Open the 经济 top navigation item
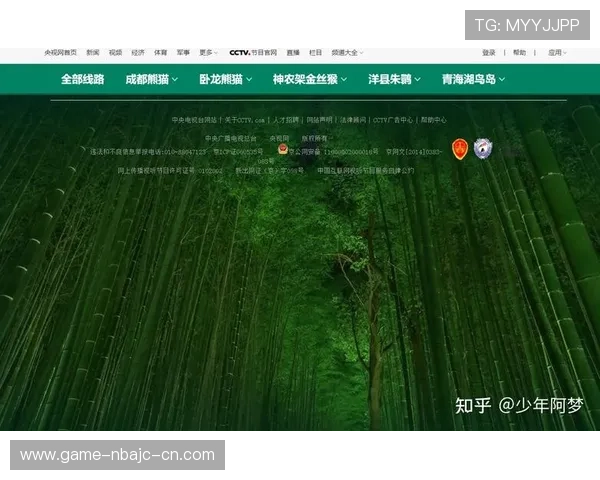 tap(138, 52)
